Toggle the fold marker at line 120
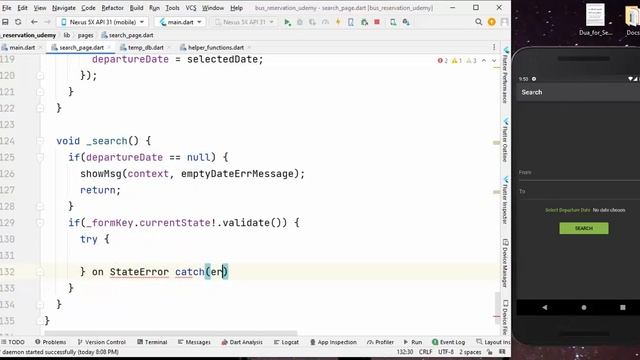The height and width of the screenshot is (360, 640). tap(40, 76)
